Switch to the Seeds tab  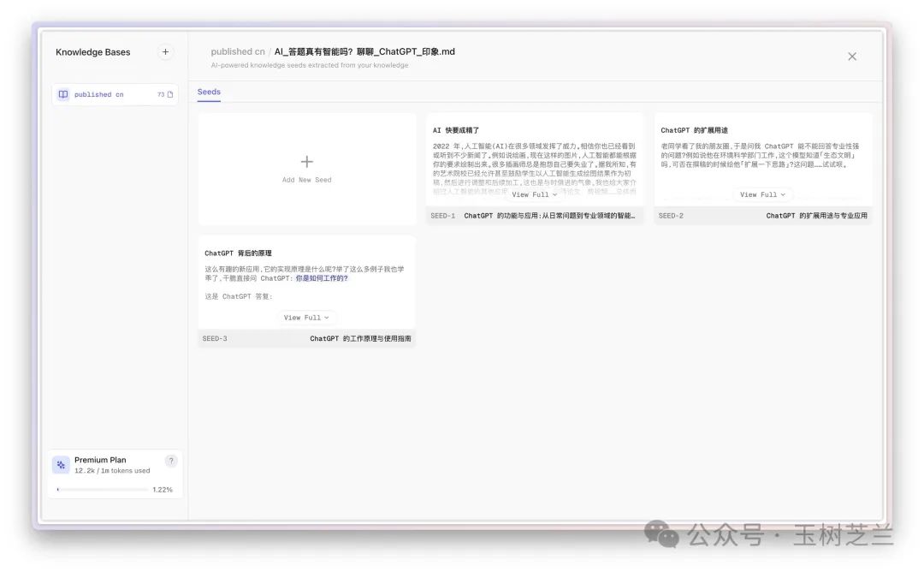tap(209, 92)
